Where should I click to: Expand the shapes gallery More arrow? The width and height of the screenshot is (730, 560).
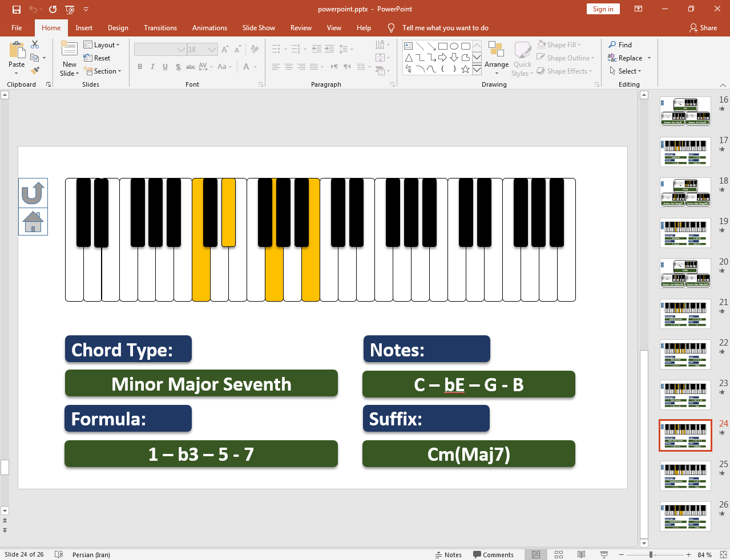coord(477,69)
